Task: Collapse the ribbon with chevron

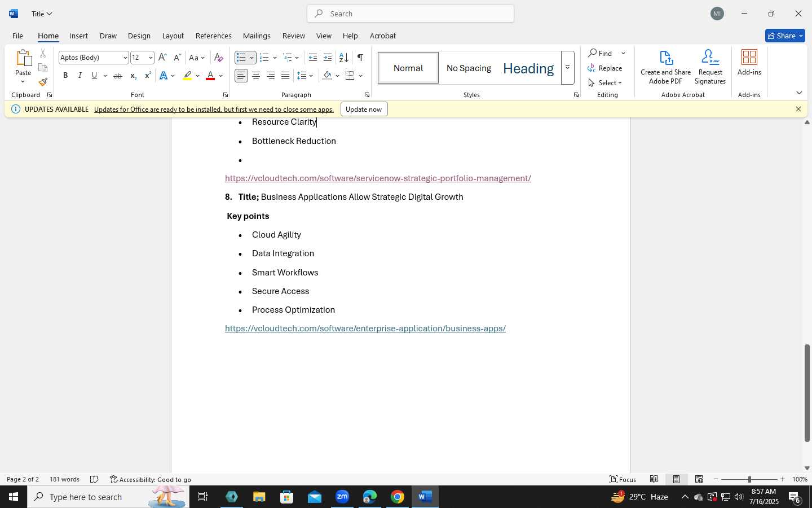Action: (799, 93)
